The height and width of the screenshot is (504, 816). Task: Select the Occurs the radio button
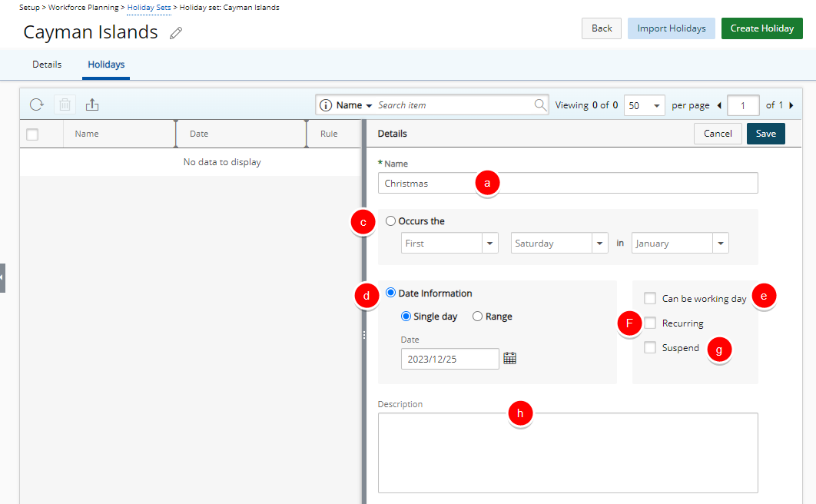coord(391,221)
